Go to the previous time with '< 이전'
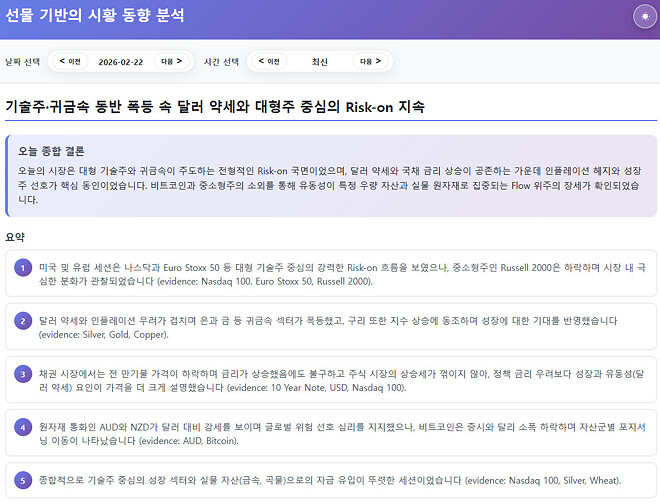 click(269, 61)
